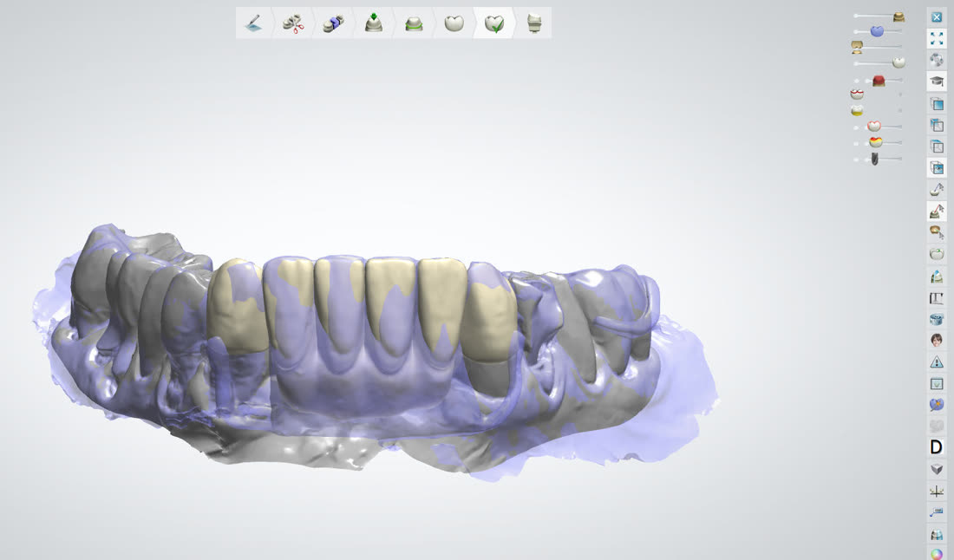
Task: Switch to the front-face cube view
Action: pos(937,104)
